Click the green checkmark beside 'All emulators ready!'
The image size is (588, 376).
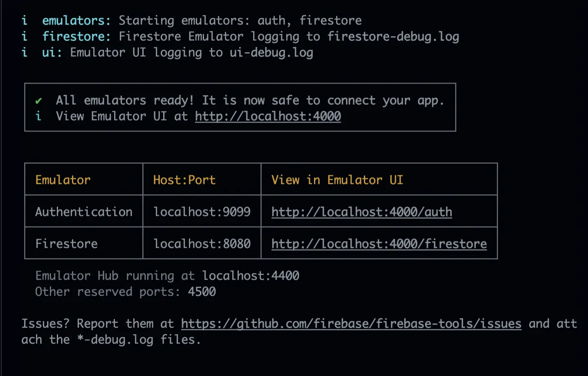[39, 101]
